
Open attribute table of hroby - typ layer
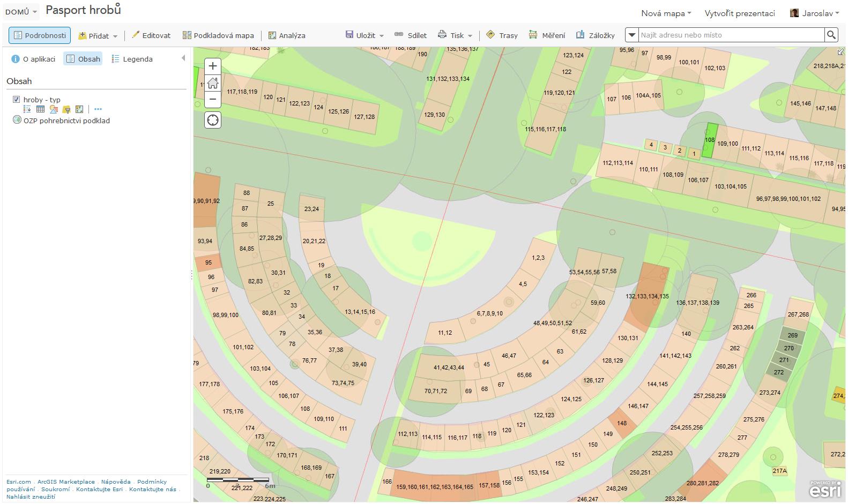[x=40, y=109]
